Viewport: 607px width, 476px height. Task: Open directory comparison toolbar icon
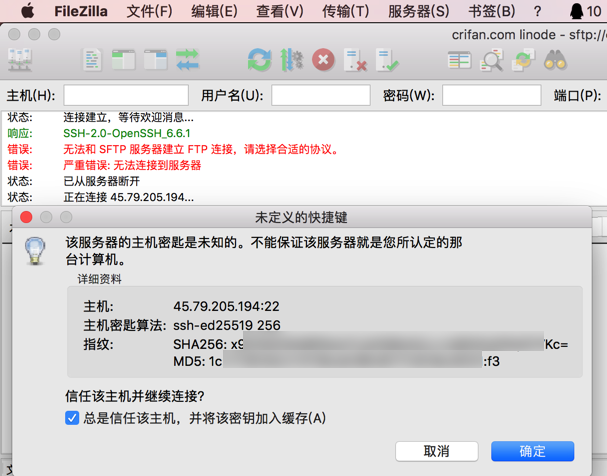click(460, 60)
